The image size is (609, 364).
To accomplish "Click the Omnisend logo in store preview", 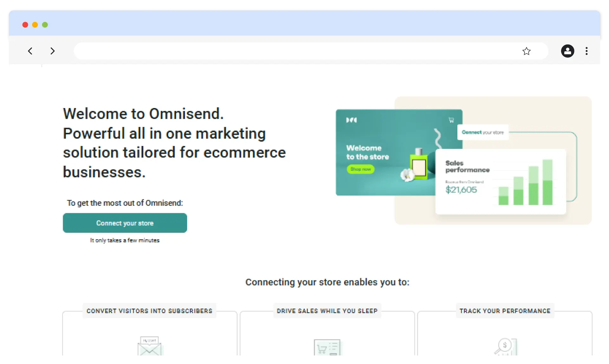I will click(x=351, y=120).
